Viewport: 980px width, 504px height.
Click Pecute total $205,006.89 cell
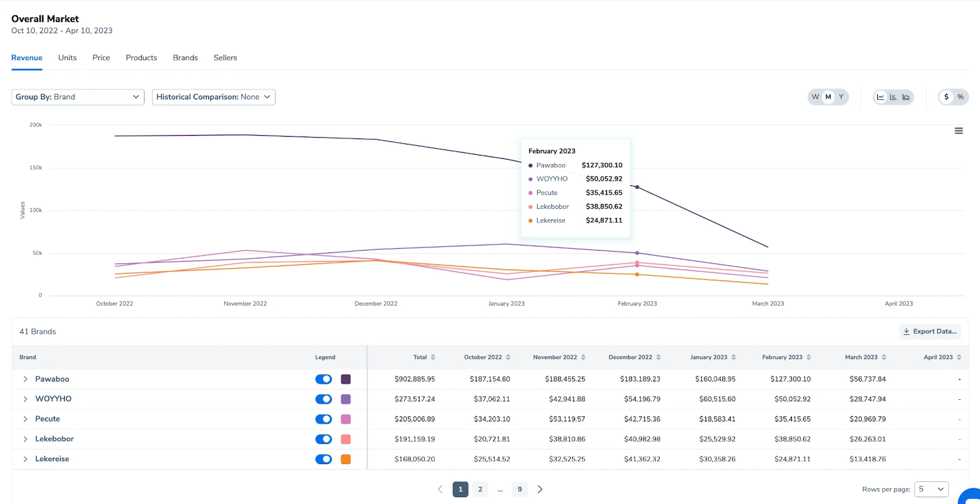pos(415,419)
